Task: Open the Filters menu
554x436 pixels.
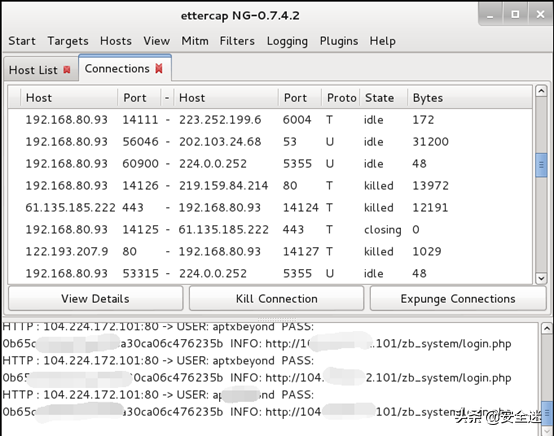Action: (x=237, y=41)
